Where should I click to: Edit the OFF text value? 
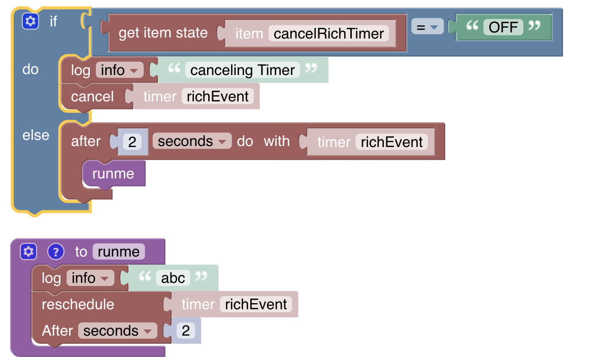tap(503, 27)
